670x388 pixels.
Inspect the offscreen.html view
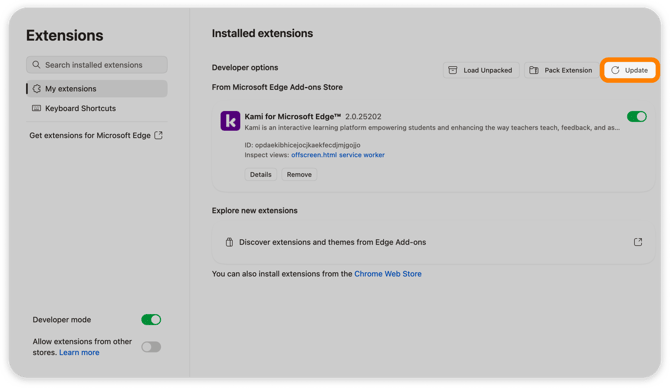point(314,155)
